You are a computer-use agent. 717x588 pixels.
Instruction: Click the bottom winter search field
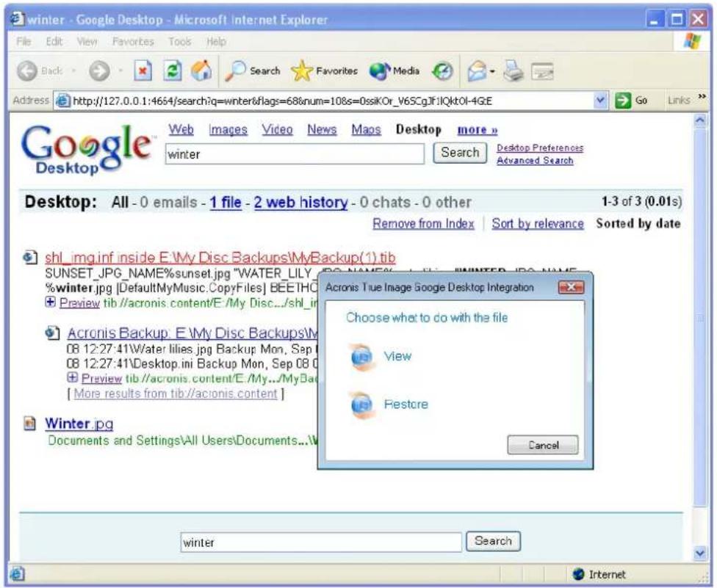click(x=321, y=542)
